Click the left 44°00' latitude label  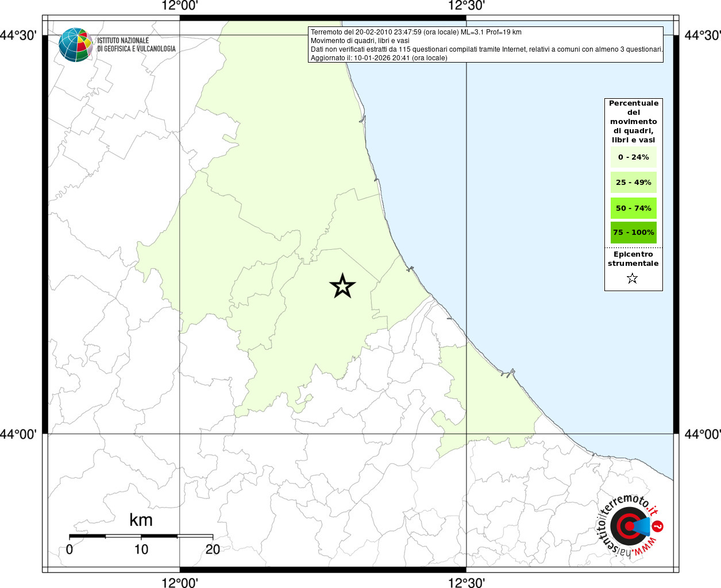[18, 434]
